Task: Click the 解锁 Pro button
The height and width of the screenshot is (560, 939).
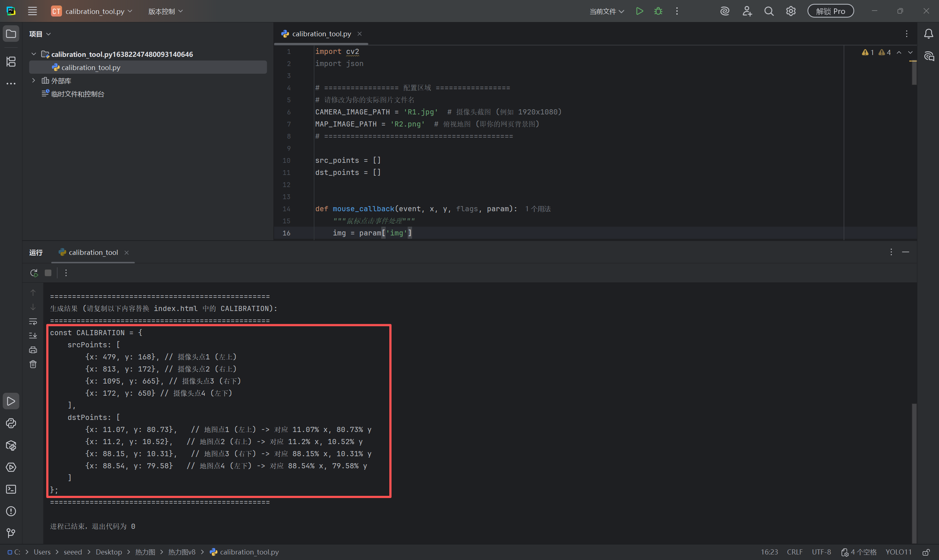Action: pos(830,11)
